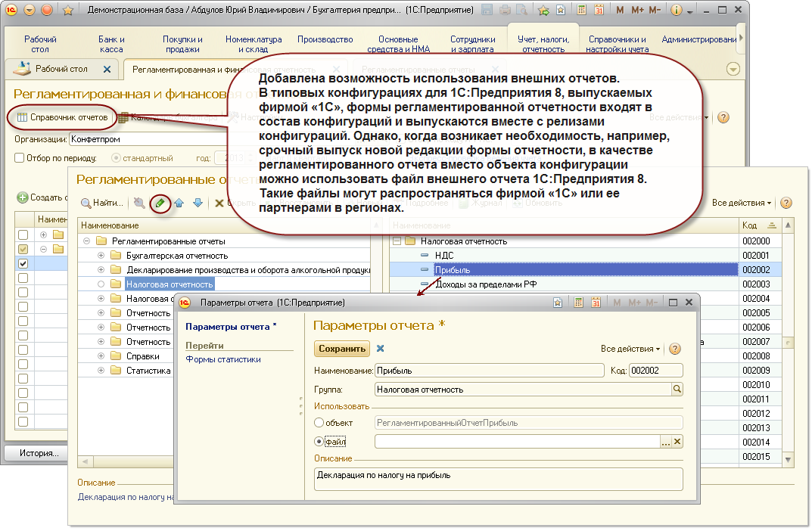Clear the file field with X button
The image size is (812, 531).
point(677,442)
